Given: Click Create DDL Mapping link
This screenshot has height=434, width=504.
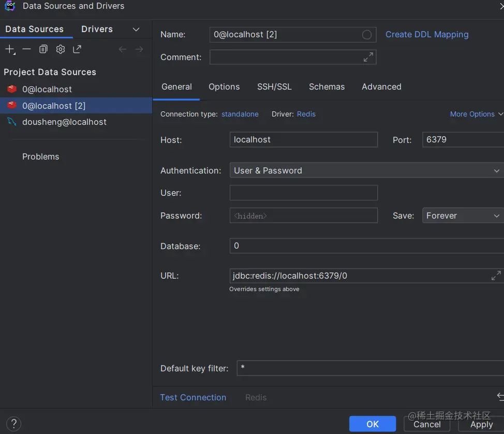Looking at the screenshot, I should tap(427, 35).
